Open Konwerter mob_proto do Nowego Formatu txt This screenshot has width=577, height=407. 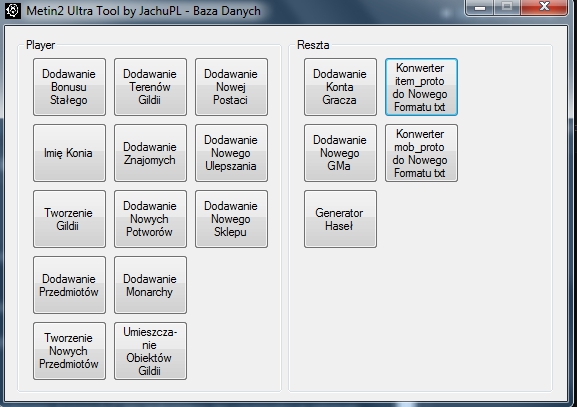tap(421, 153)
